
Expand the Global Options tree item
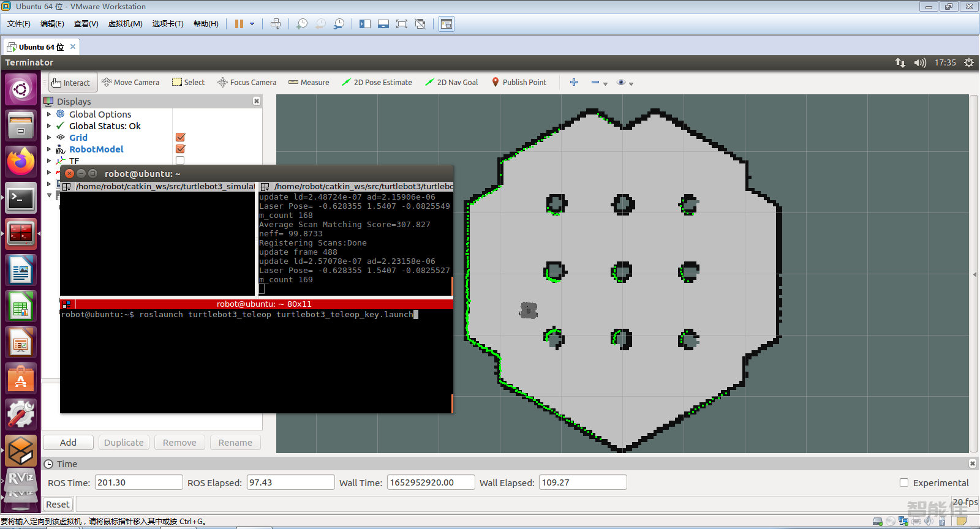pos(49,114)
